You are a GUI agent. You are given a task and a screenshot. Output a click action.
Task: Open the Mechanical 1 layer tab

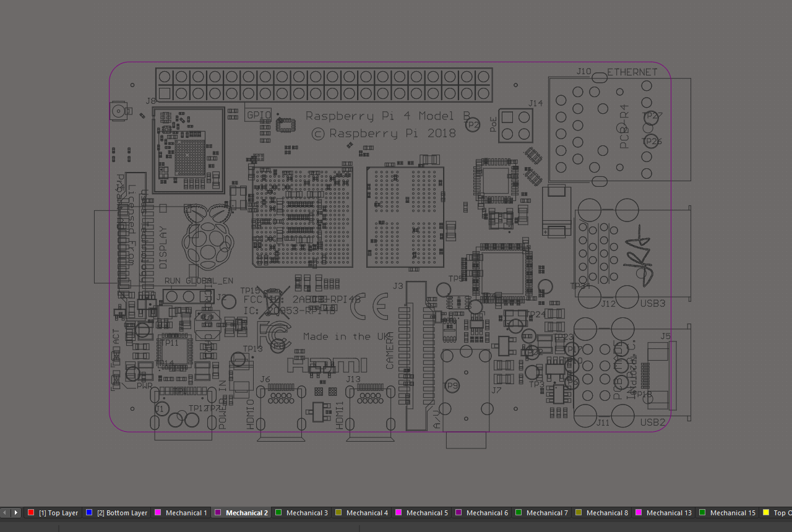click(185, 512)
